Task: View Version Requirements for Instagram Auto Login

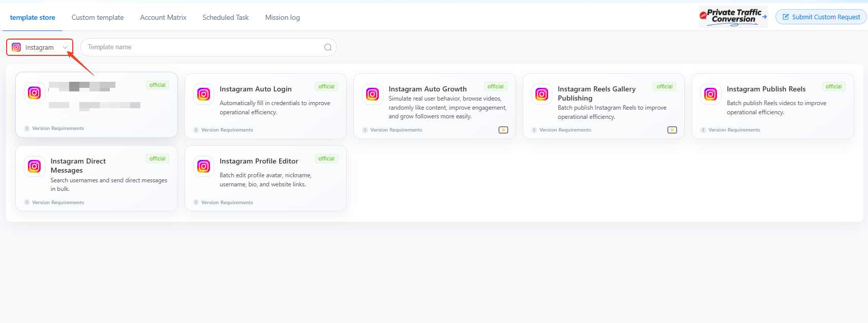Action: tap(223, 130)
